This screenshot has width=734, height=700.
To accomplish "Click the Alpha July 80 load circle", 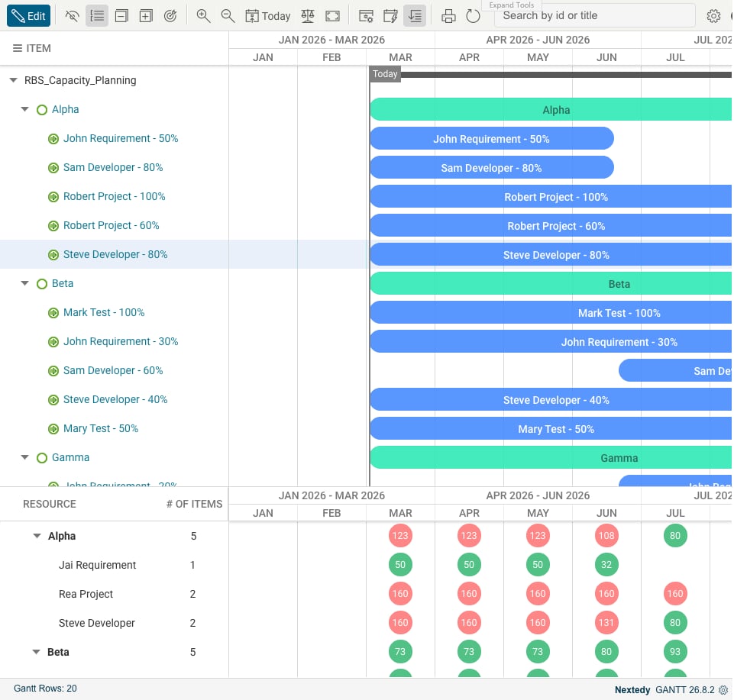I will pos(675,536).
